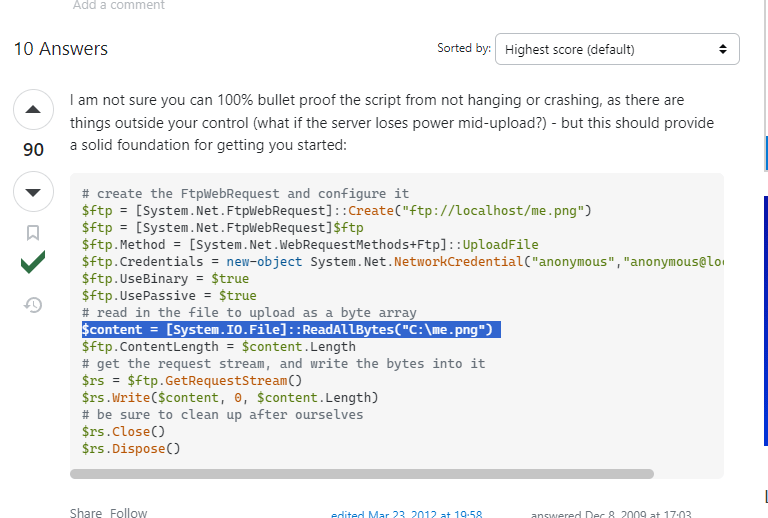This screenshot has width=768, height=518.
Task: Click the green accepted-answer checkmark
Action: [33, 262]
